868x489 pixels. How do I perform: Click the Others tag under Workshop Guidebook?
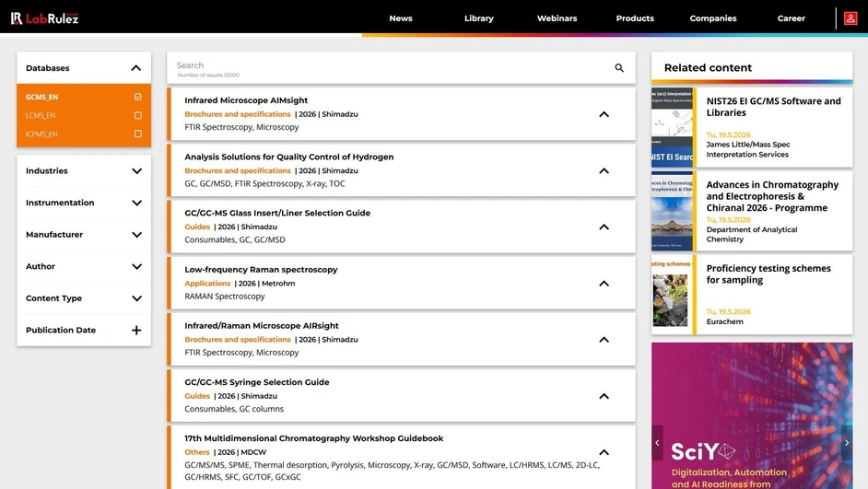click(197, 452)
